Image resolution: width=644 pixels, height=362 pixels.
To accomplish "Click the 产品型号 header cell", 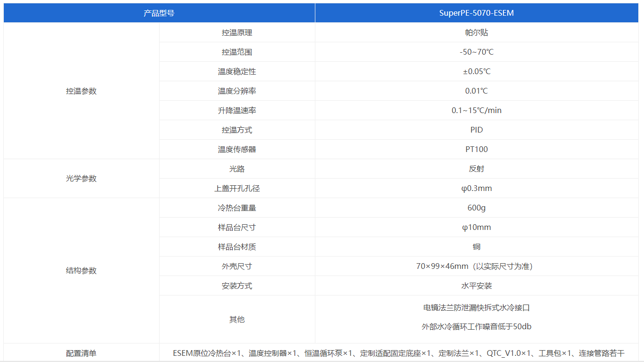I will tap(159, 13).
